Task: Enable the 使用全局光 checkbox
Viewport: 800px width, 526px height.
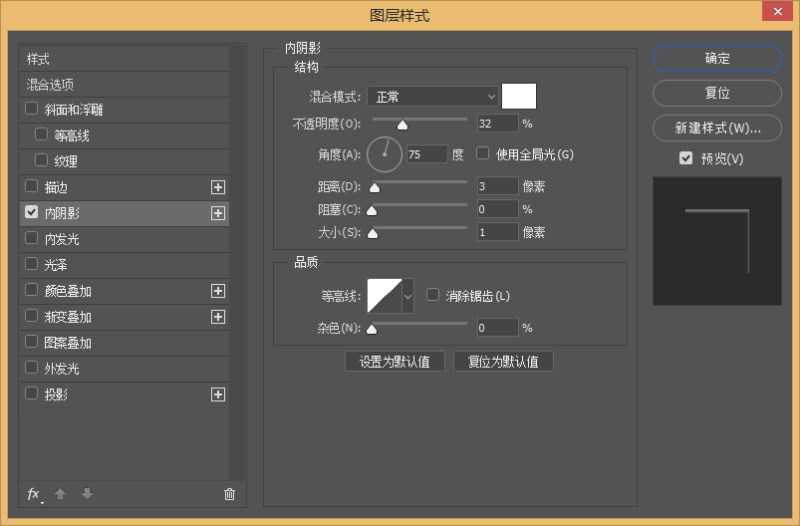Action: 483,154
